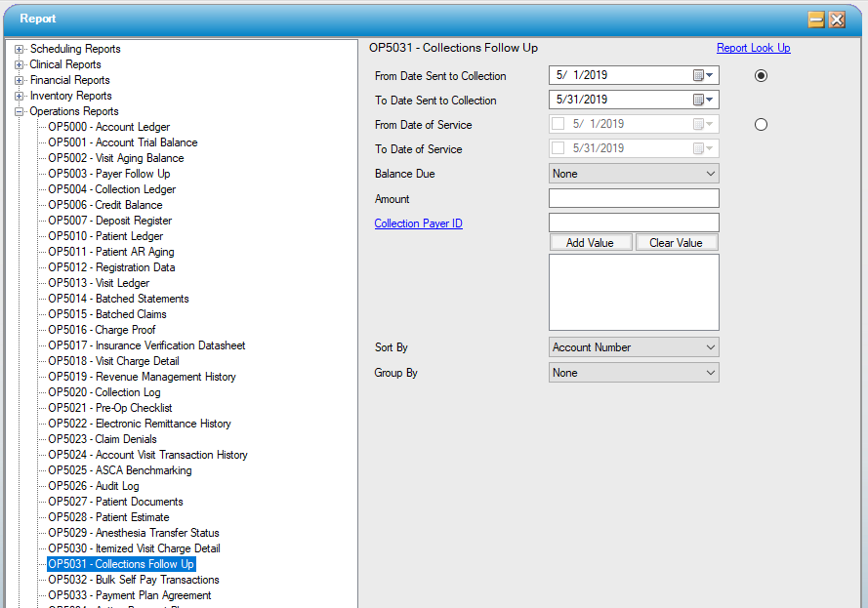Select the Date Sent to Collection radio button

point(761,75)
